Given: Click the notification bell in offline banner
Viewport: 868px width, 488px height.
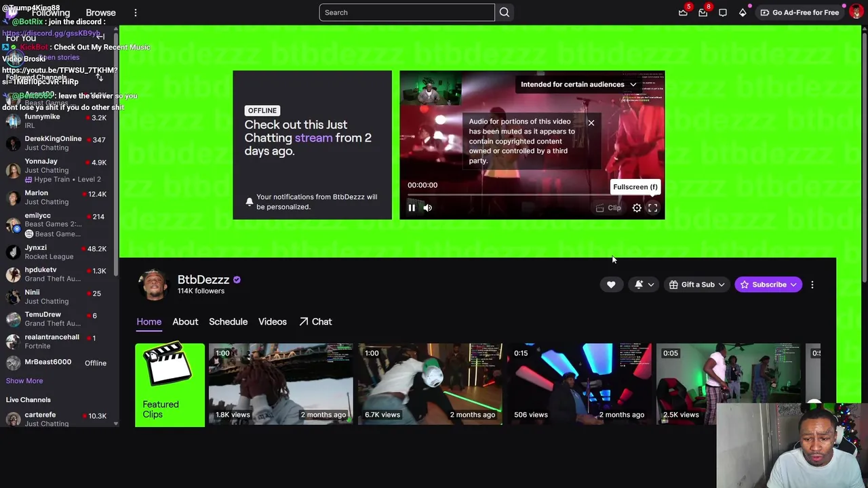Looking at the screenshot, I should (249, 201).
